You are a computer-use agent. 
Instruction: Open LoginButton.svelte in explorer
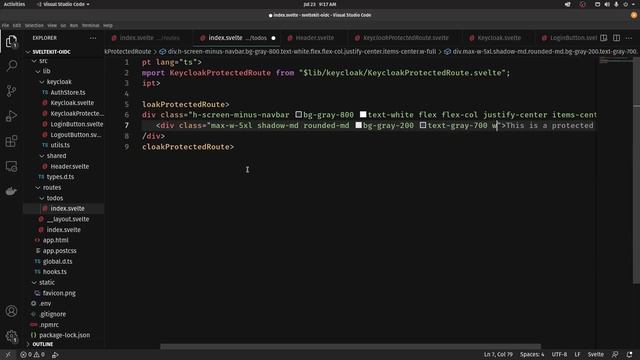(x=76, y=124)
